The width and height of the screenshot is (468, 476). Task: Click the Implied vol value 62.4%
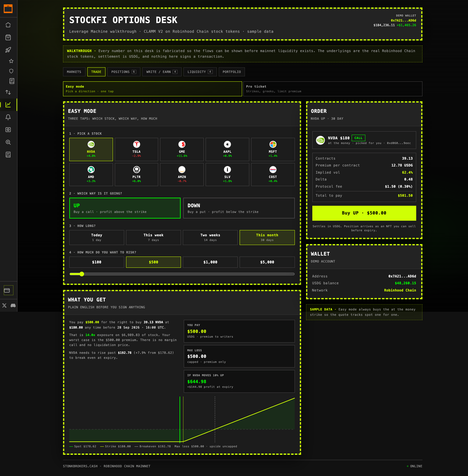(407, 172)
